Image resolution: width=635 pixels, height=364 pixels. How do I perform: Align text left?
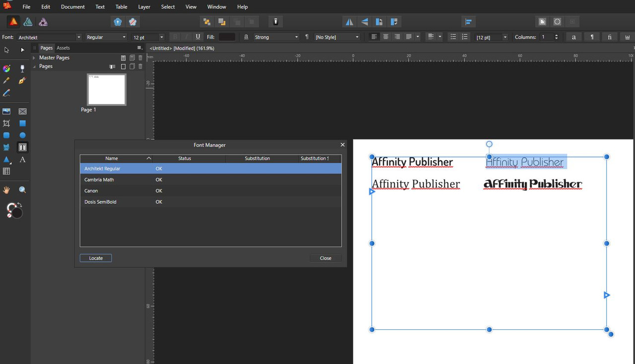[x=374, y=37]
